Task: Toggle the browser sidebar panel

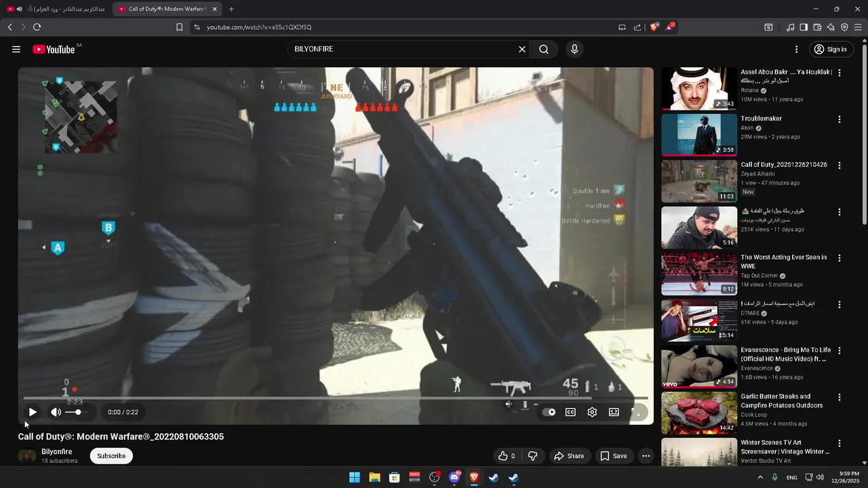Action: coord(804,27)
